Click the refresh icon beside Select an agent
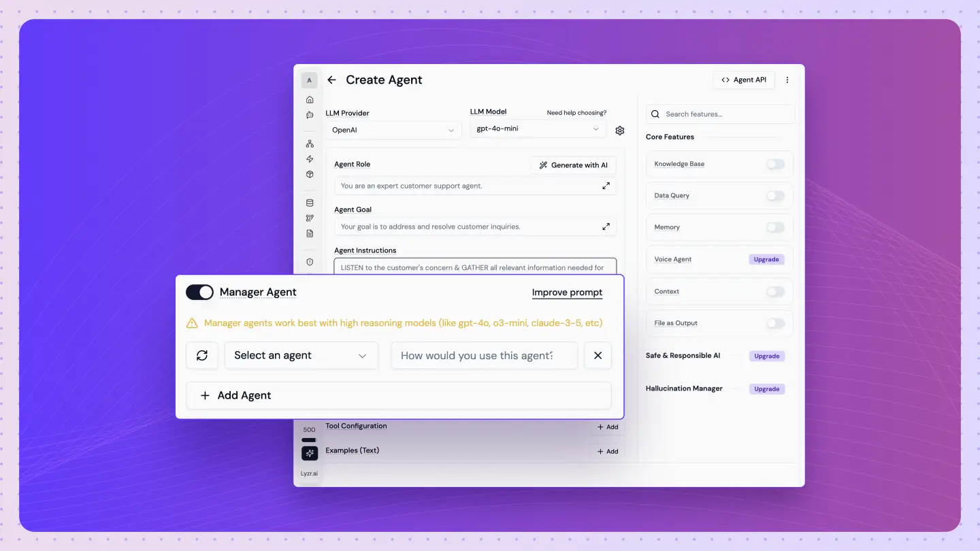980x551 pixels. (x=202, y=356)
